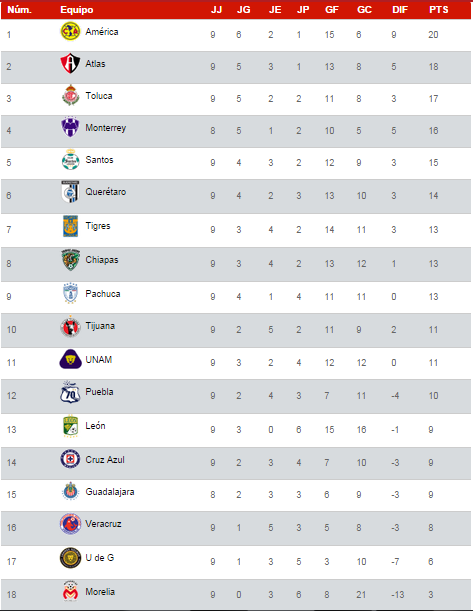The image size is (473, 611).
Task: Click the Morelia team logo icon
Action: [x=71, y=591]
